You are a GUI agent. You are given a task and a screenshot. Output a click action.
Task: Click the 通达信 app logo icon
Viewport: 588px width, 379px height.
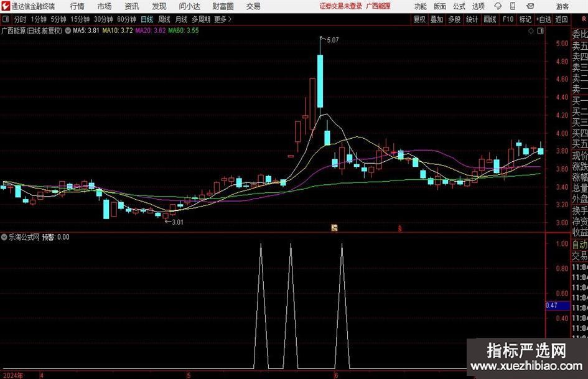(x=5, y=6)
